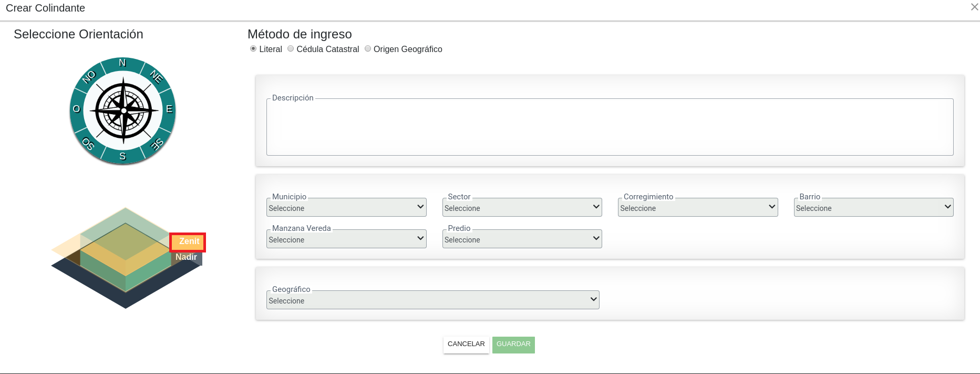Select South (S) on the compass
Screen dimensions: 980x374
(x=122, y=156)
